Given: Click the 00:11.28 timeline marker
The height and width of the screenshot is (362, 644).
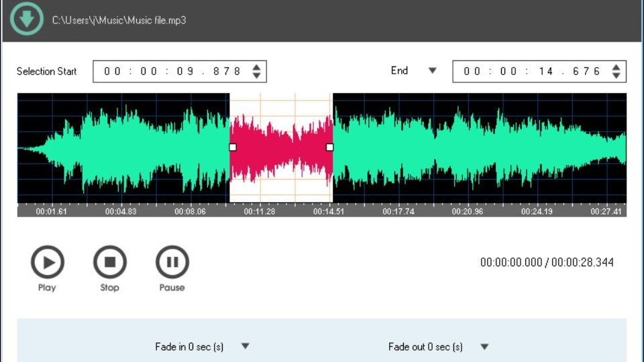Looking at the screenshot, I should pos(260,212).
